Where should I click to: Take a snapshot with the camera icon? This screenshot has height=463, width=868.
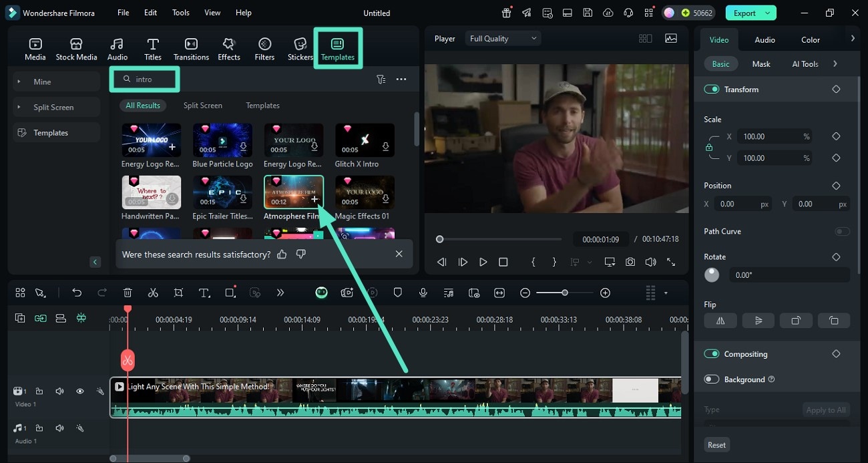[x=630, y=262]
